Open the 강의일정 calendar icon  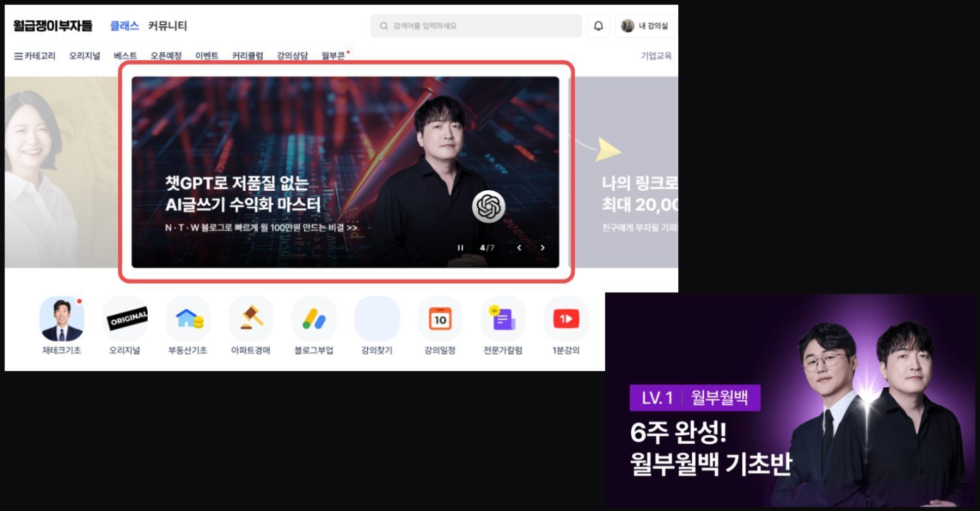pos(440,319)
